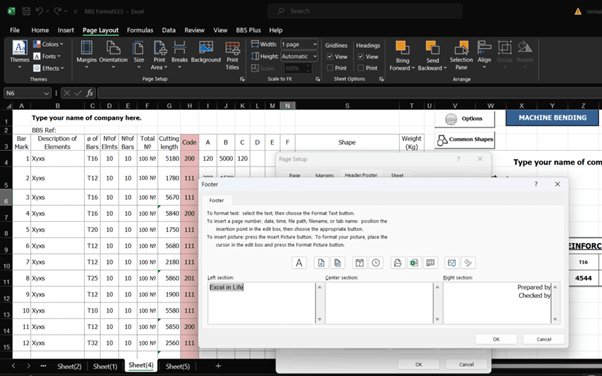Add a new sheet with plus button
The height and width of the screenshot is (376, 602).
tap(218, 366)
